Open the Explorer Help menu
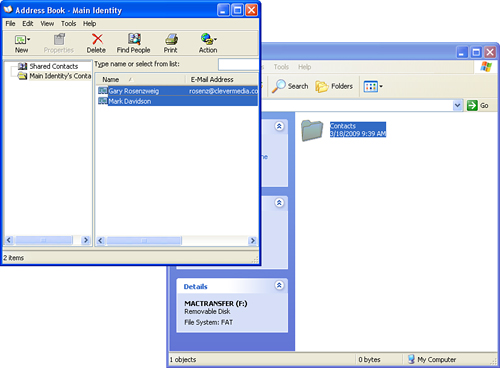Image resolution: width=500 pixels, height=368 pixels. pos(304,67)
